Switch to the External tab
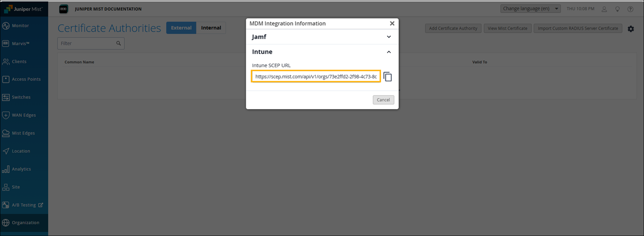 point(181,28)
